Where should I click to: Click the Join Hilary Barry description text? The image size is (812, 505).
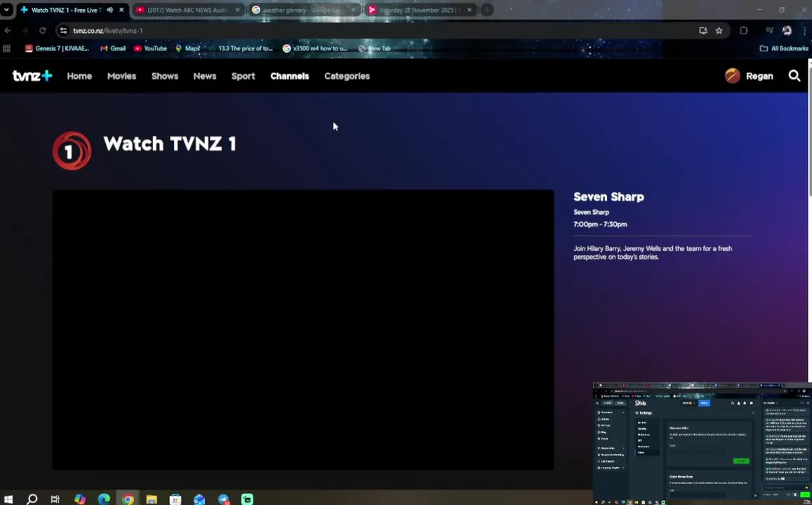pos(653,252)
